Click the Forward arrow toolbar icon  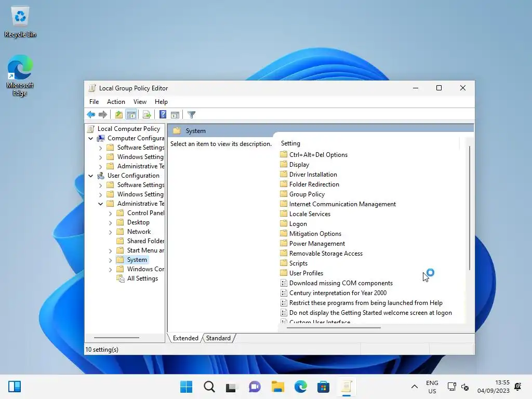point(103,115)
